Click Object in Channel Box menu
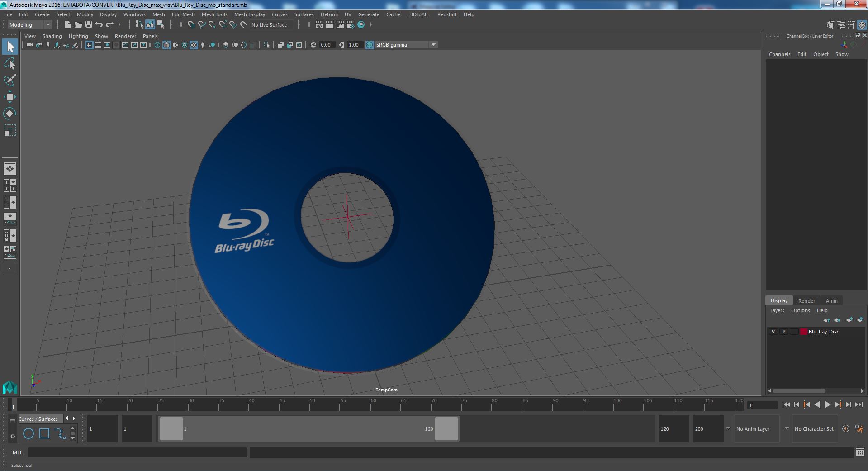The image size is (868, 471). (x=821, y=54)
